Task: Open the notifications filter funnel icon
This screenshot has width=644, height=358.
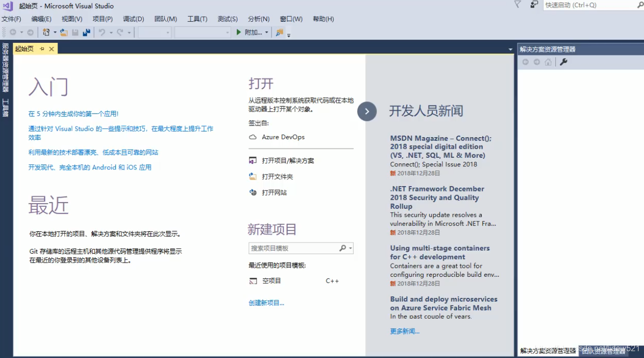Action: pos(518,5)
